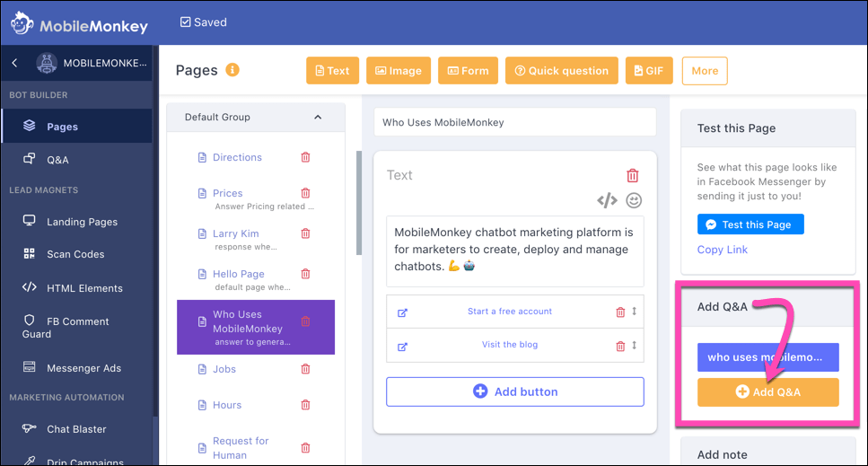868x466 pixels.
Task: Delete the Text widget with trash icon
Action: click(x=633, y=175)
